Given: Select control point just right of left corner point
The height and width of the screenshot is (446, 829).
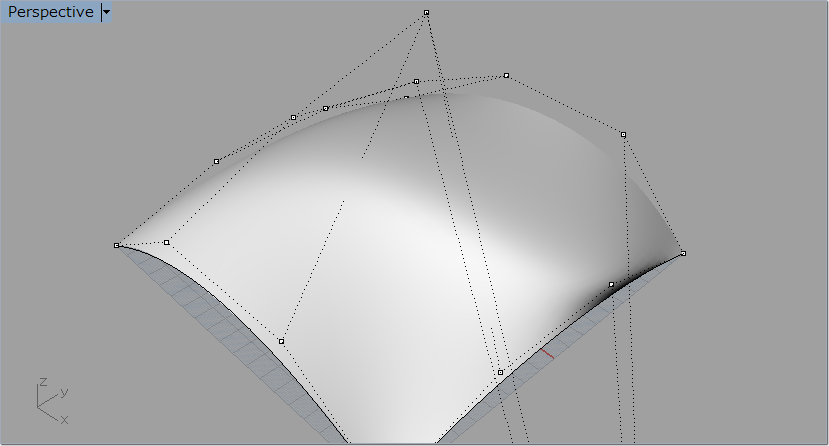Looking at the screenshot, I should tap(167, 243).
